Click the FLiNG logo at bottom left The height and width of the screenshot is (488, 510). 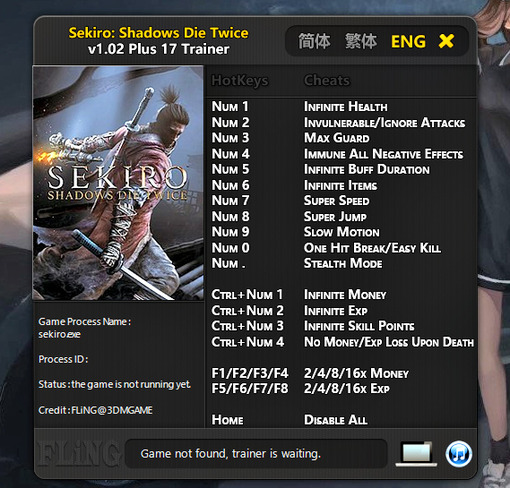(78, 454)
